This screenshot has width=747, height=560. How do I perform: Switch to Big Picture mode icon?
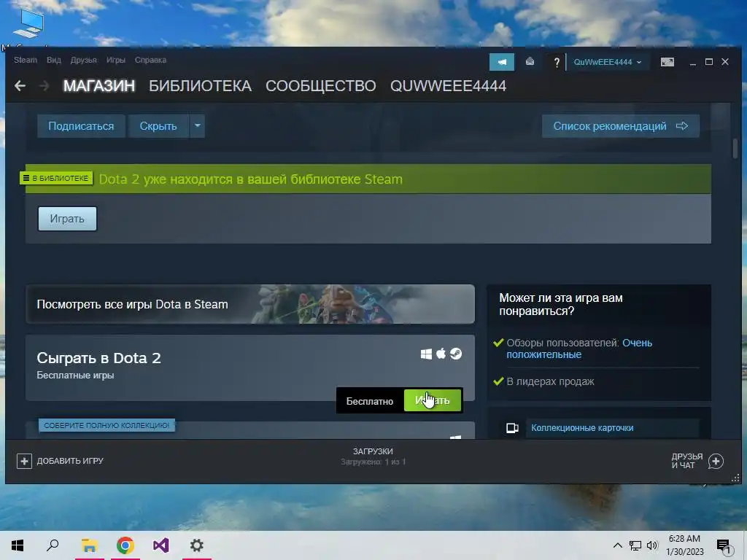[x=667, y=62]
